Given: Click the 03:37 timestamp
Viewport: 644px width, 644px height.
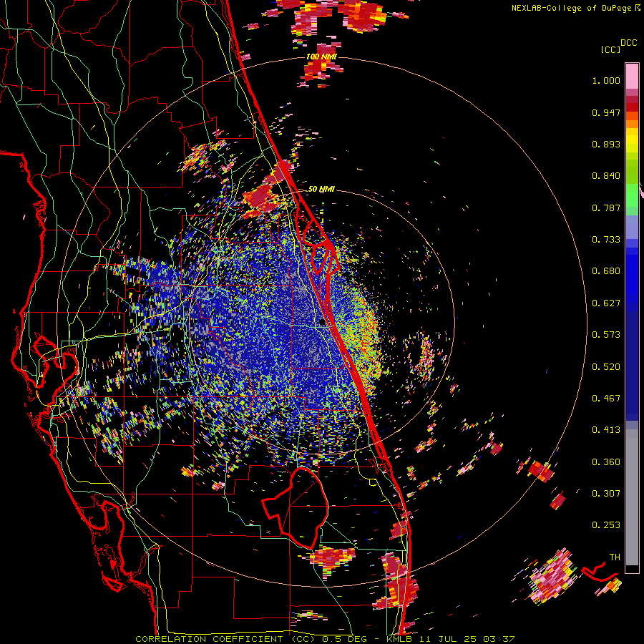Looking at the screenshot, I should 498,639.
